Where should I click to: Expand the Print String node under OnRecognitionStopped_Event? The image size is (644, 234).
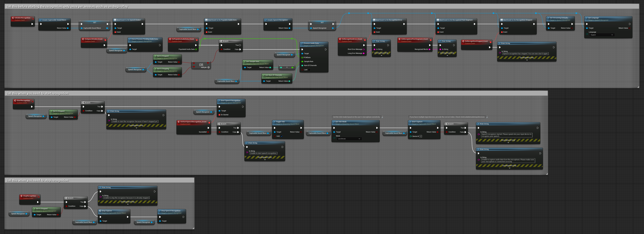point(527,60)
